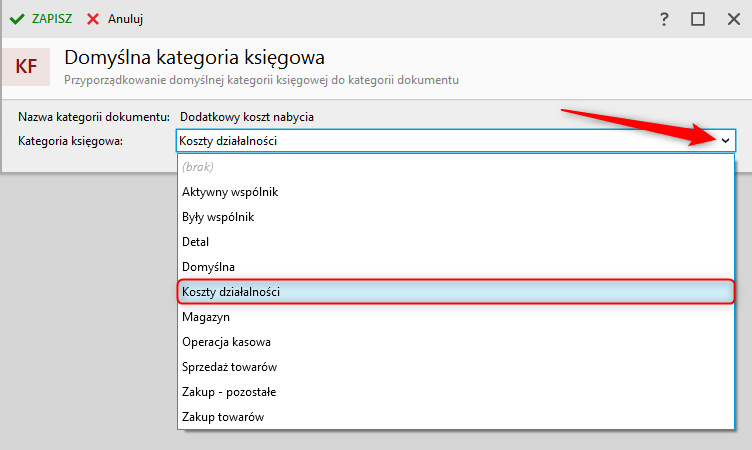The height and width of the screenshot is (450, 752).
Task: Open help with the question mark icon
Action: (x=664, y=19)
